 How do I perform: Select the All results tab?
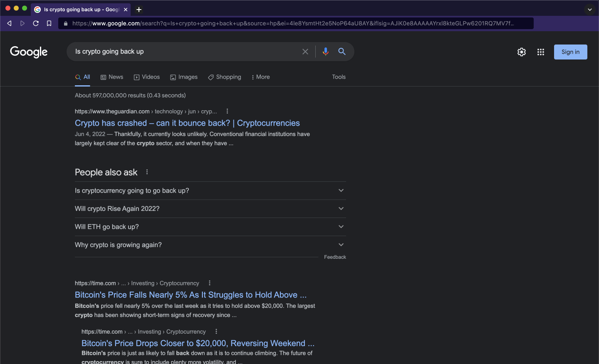tap(82, 77)
